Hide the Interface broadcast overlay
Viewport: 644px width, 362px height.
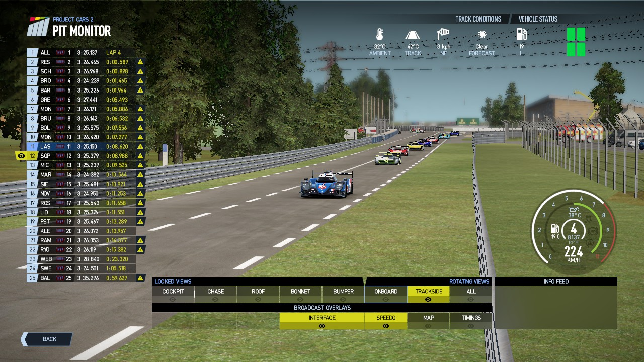(322, 321)
